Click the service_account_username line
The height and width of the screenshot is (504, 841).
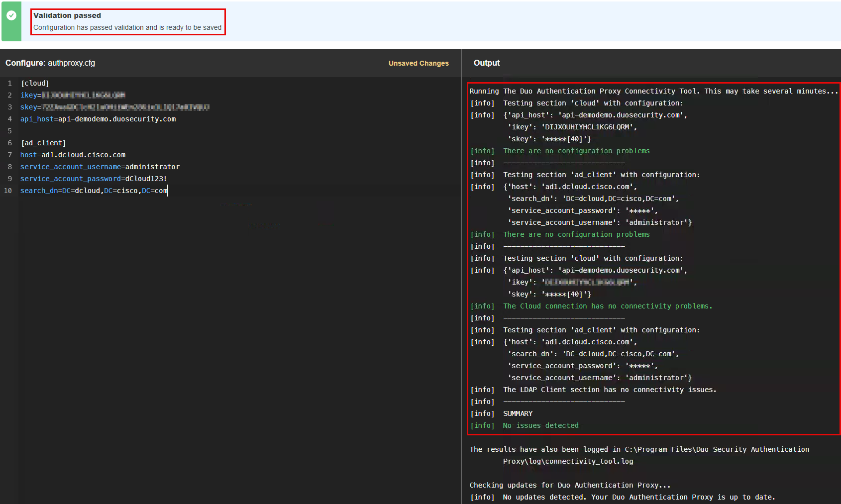tap(100, 167)
